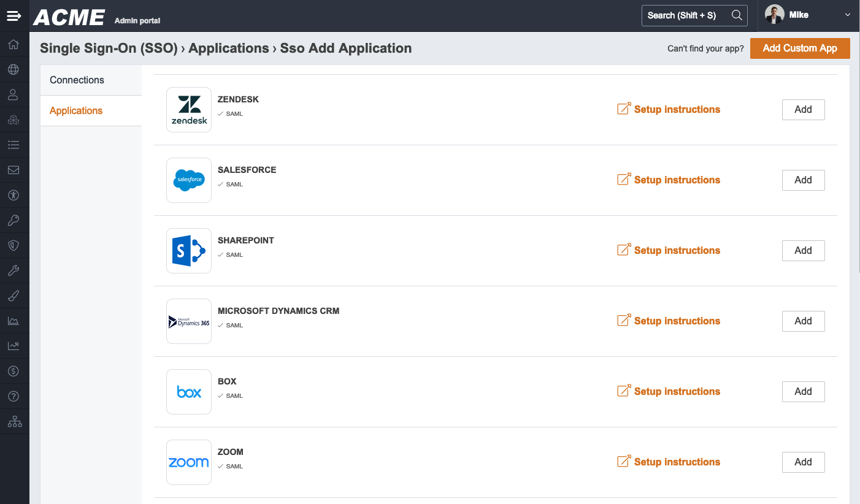The height and width of the screenshot is (504, 860).
Task: Click the ZENDESK app name text
Action: [238, 99]
